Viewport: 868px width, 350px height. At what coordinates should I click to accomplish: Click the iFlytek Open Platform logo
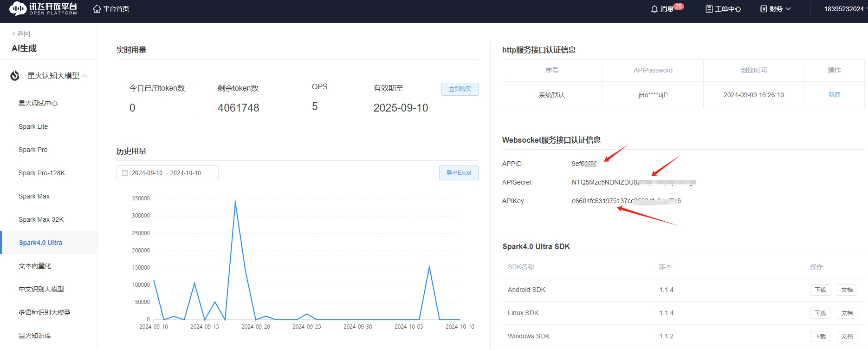(x=43, y=8)
